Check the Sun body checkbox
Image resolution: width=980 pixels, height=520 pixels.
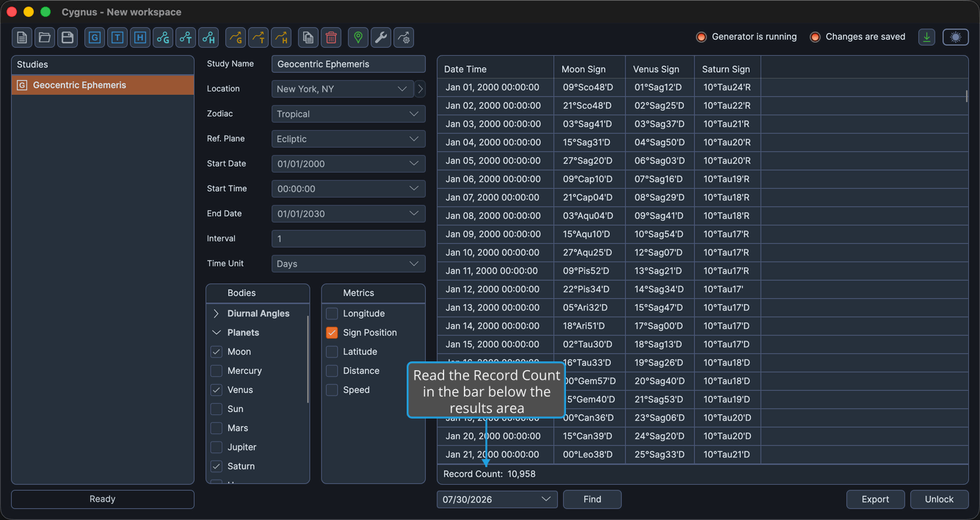point(217,409)
